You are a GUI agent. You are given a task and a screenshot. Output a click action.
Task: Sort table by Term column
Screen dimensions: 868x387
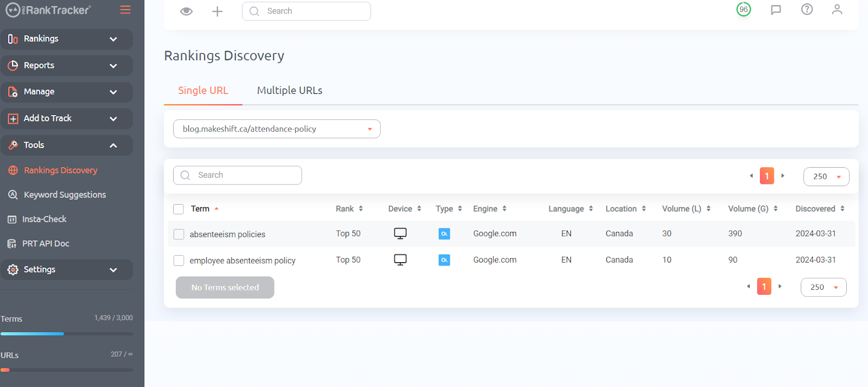(x=205, y=209)
